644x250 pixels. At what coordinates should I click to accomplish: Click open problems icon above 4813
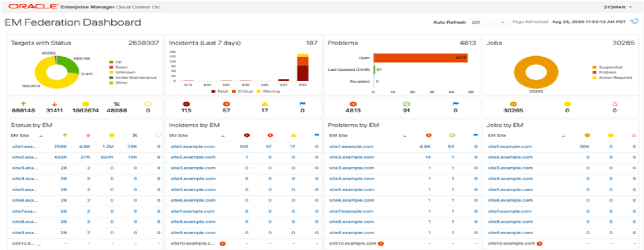pyautogui.click(x=353, y=104)
